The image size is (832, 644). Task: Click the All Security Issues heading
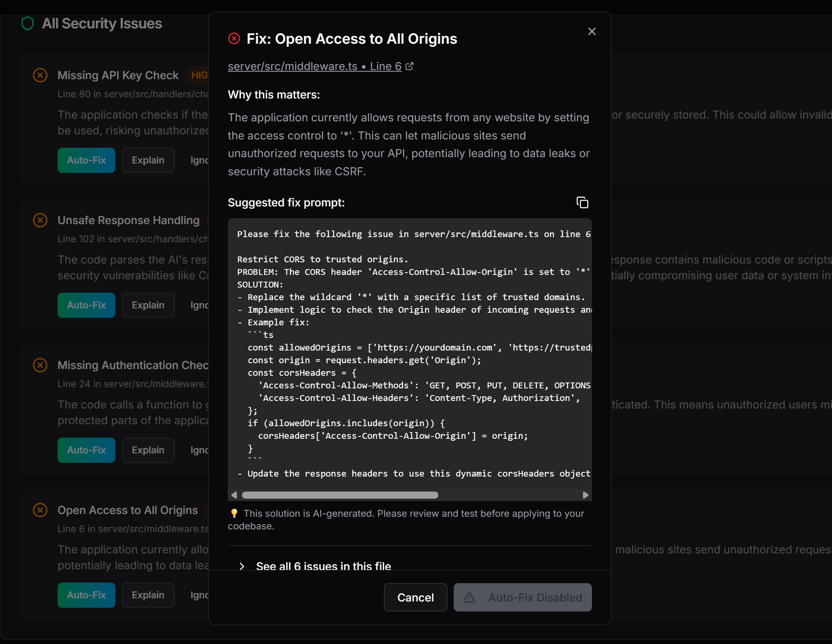102,24
